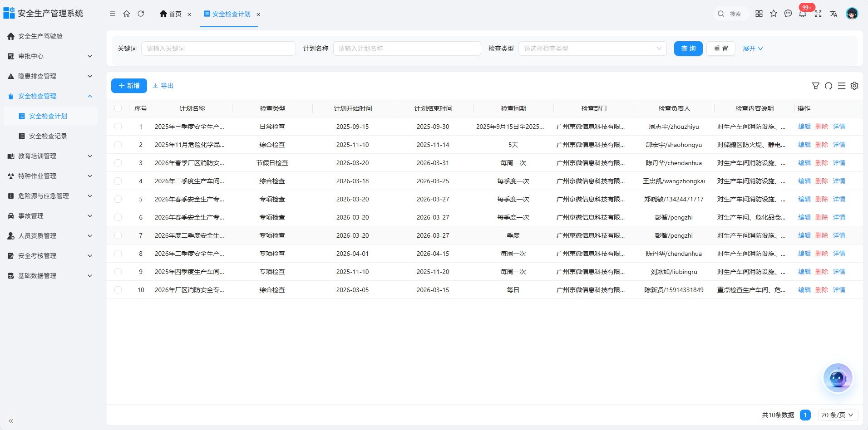The image size is (868, 430).
Task: Click the 查询 search button
Action: click(688, 49)
